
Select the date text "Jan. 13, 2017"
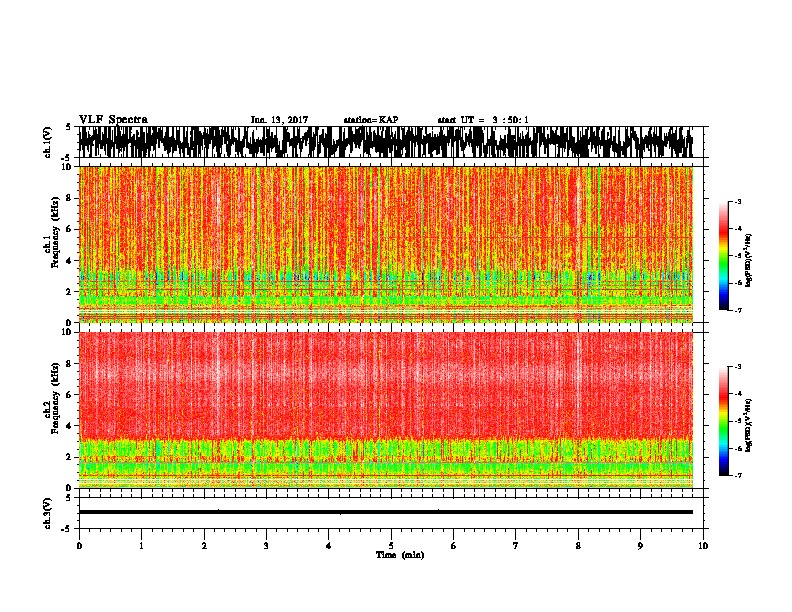pyautogui.click(x=279, y=120)
